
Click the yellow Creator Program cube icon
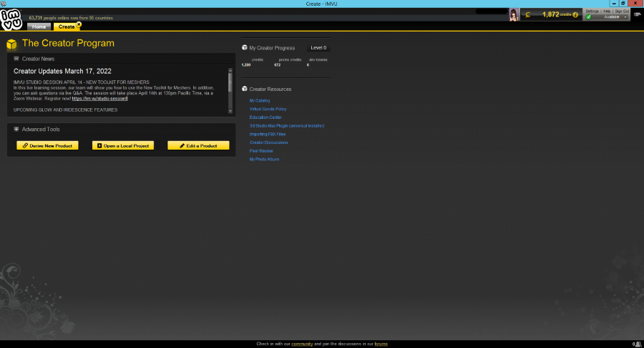coord(11,44)
